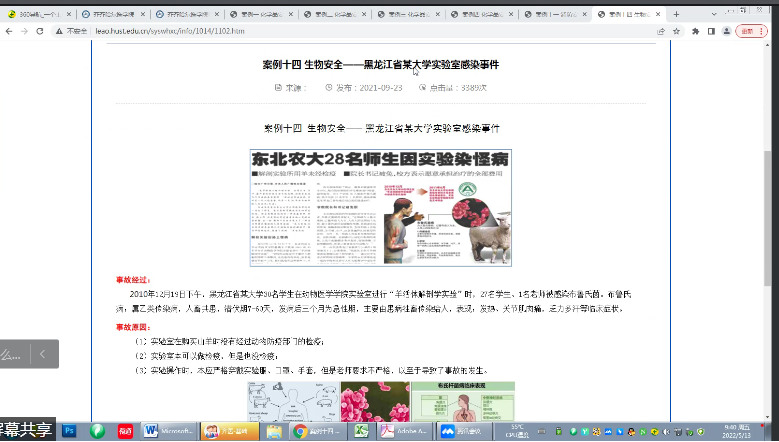779x442 pixels.
Task: Toggle the browser side panel
Action: pos(712,31)
